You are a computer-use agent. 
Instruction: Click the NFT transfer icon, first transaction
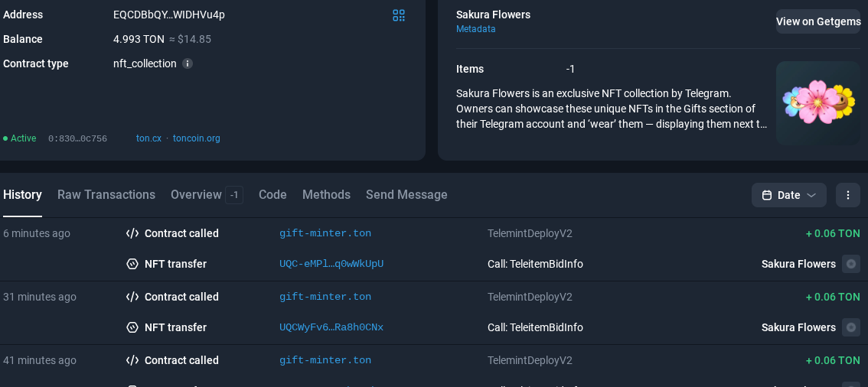[132, 264]
